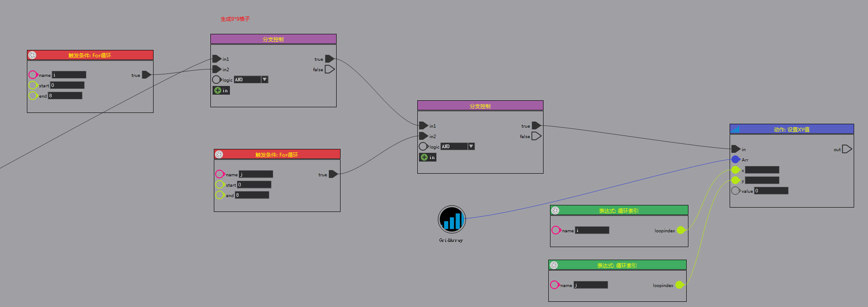Click the blue Arr pin on 设置XY值 node
868x307 pixels.
tap(735, 159)
